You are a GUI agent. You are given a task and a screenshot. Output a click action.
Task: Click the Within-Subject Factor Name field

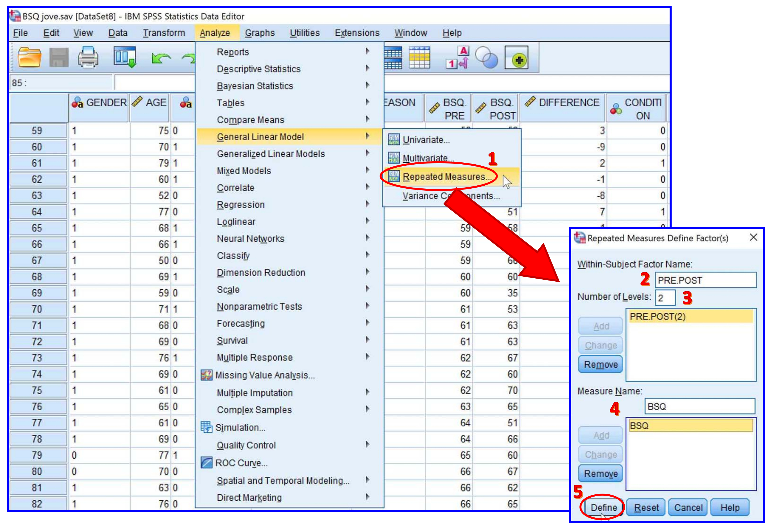(705, 280)
